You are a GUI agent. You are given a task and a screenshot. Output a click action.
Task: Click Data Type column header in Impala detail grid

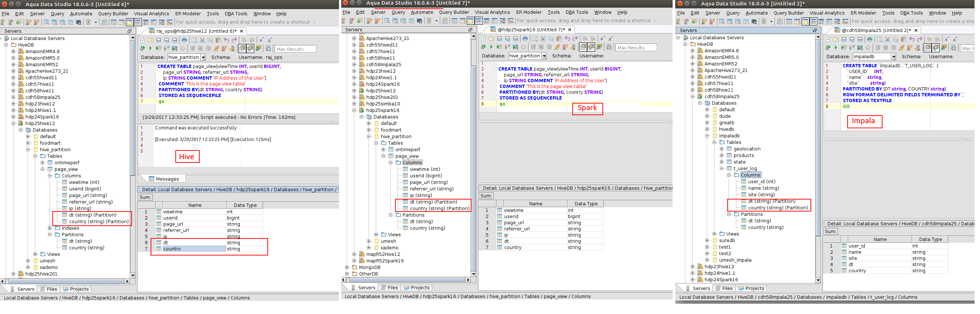[x=930, y=239]
